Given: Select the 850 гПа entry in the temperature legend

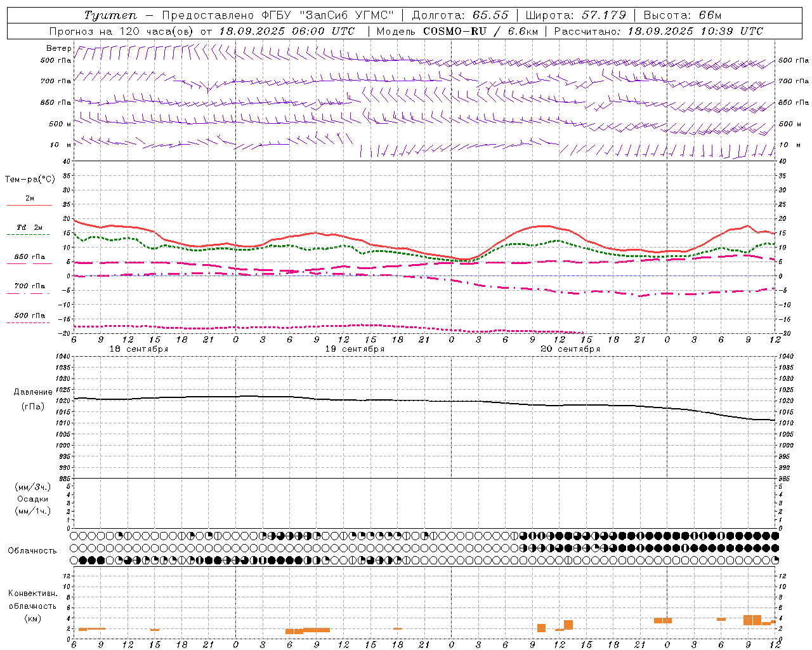Looking at the screenshot, I should point(30,257).
